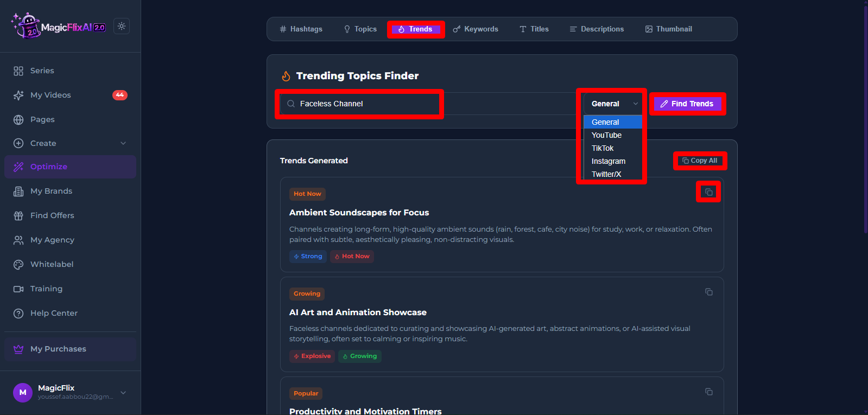Expand the Create menu chevron

click(x=123, y=143)
